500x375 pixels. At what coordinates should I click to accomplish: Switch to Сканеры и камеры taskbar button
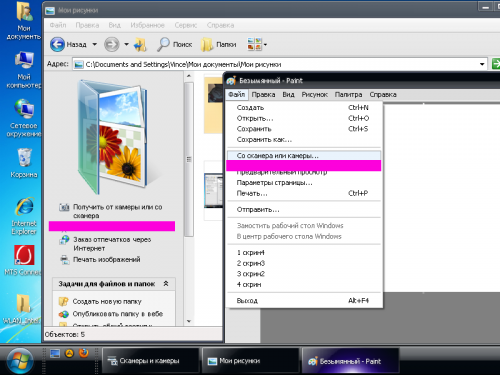coord(150,361)
